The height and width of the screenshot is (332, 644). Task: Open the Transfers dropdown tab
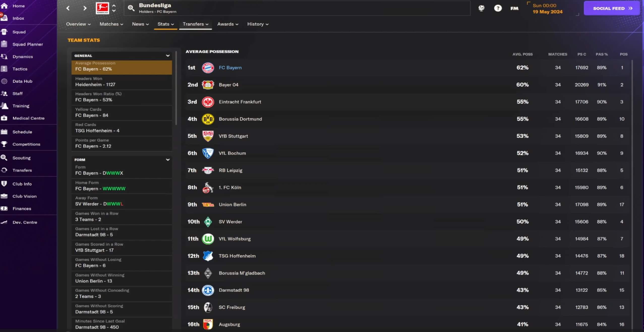tap(195, 24)
